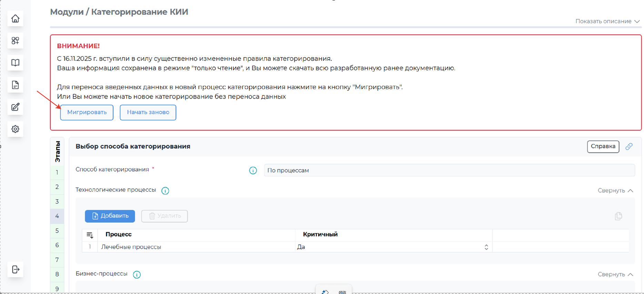Click the pencil edit icon in the sidebar
This screenshot has width=644, height=294.
point(16,107)
